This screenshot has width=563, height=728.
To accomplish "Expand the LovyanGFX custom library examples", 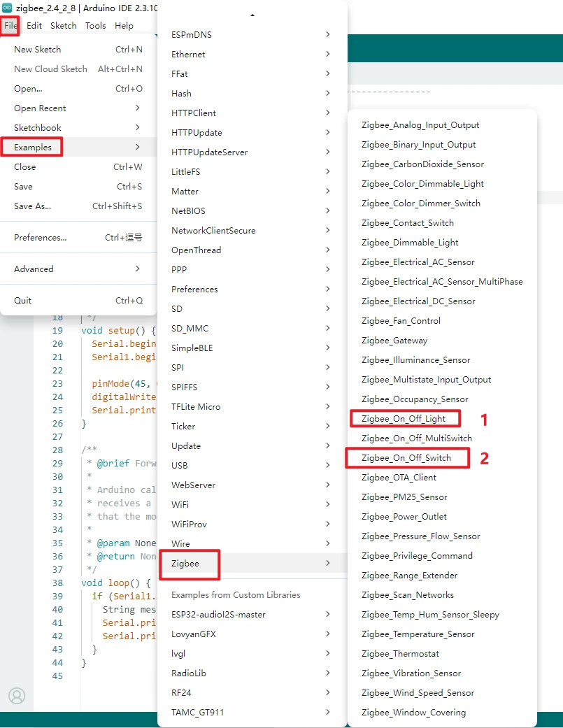I will tap(252, 634).
